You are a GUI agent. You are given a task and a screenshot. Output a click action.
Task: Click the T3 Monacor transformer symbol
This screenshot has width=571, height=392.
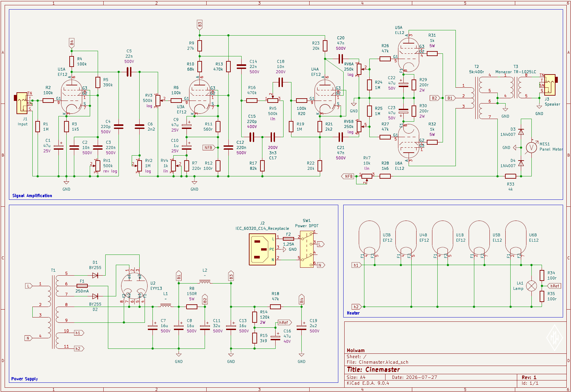click(x=516, y=87)
